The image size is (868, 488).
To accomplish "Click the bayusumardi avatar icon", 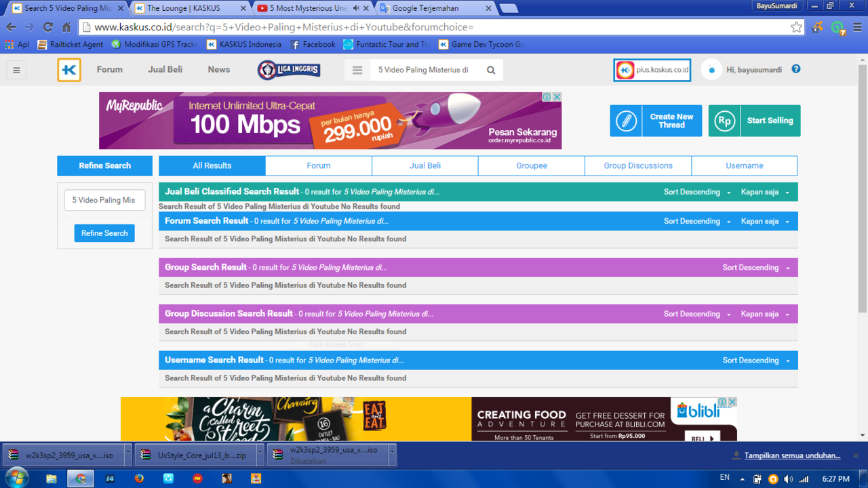I will pos(711,70).
